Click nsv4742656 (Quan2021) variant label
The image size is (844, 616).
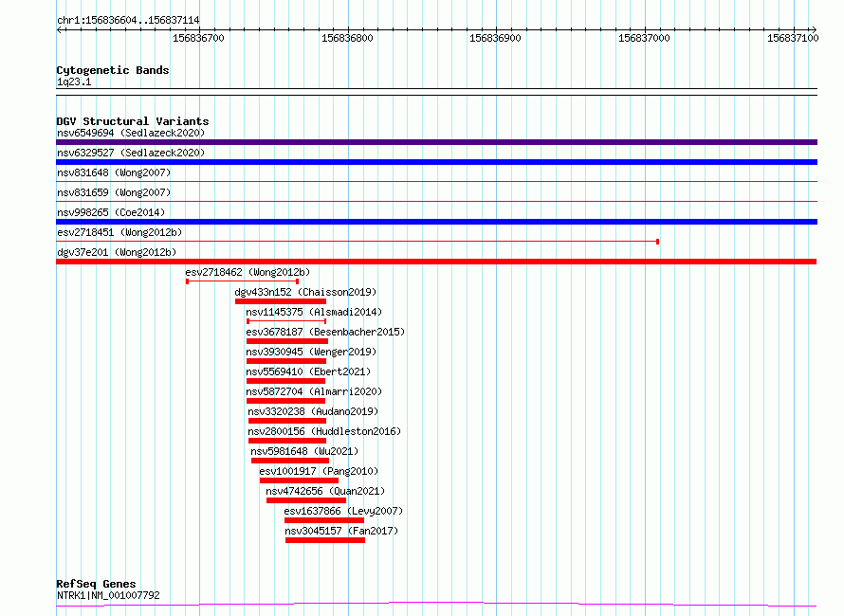coord(325,491)
